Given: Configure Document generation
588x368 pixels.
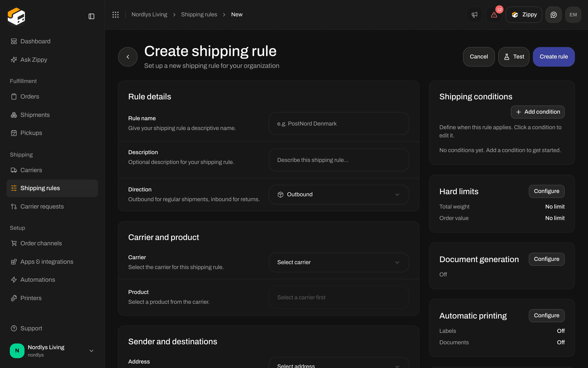Looking at the screenshot, I should tap(546, 259).
